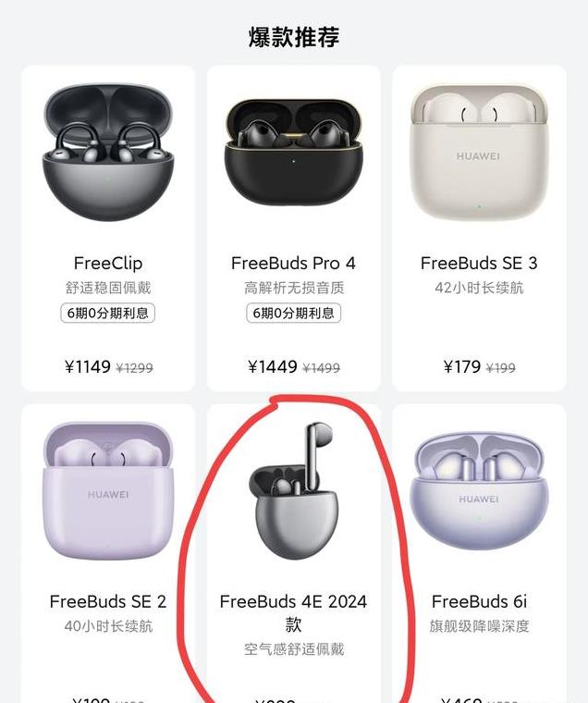Select the FreeBuds 4E 2024款 title

coord(294,612)
